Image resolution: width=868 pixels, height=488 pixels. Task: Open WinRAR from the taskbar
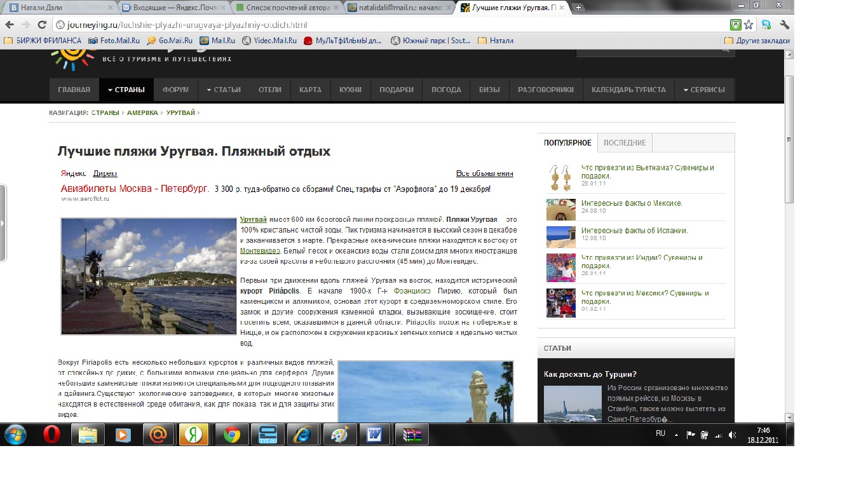(x=412, y=435)
